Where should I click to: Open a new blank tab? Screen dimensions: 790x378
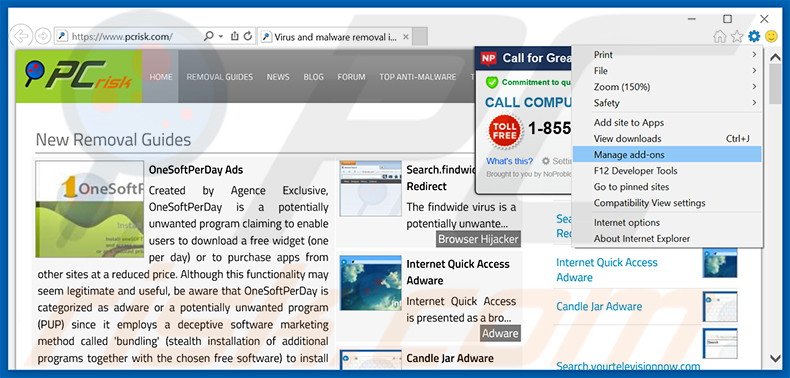[420, 37]
